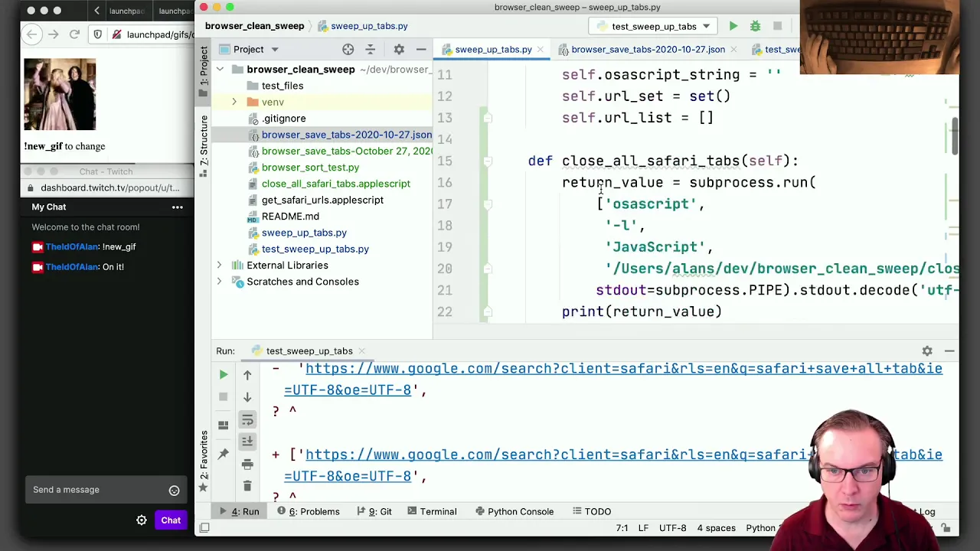Screen dimensions: 980x551
Task: Open the 2: Favorites side tab
Action: (x=204, y=461)
